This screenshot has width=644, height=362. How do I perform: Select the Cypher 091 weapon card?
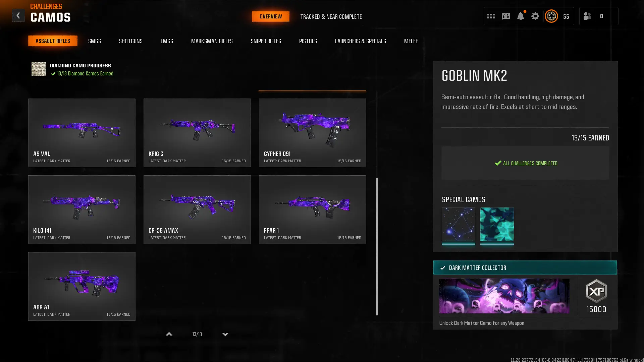(x=312, y=133)
